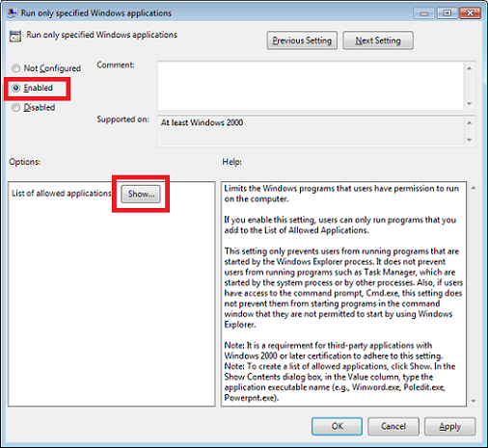
Task: Minimize the policy dialog window
Action: click(x=424, y=13)
